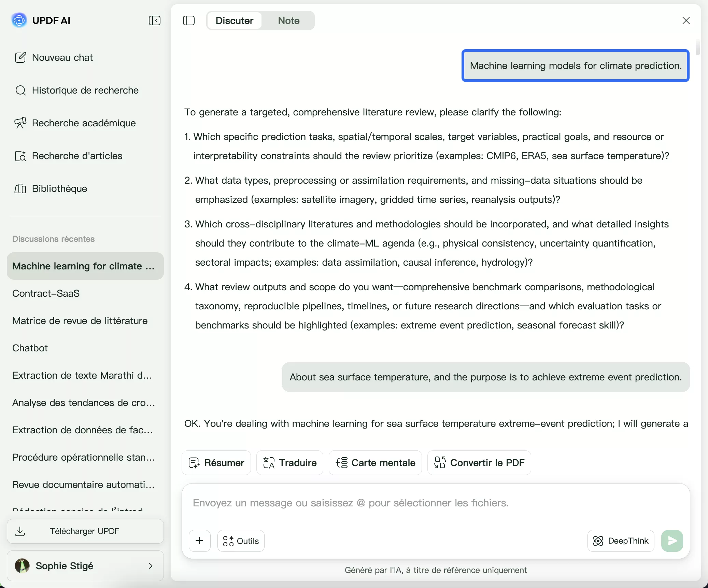Click the plus attach button
Image resolution: width=708 pixels, height=588 pixels.
[200, 541]
